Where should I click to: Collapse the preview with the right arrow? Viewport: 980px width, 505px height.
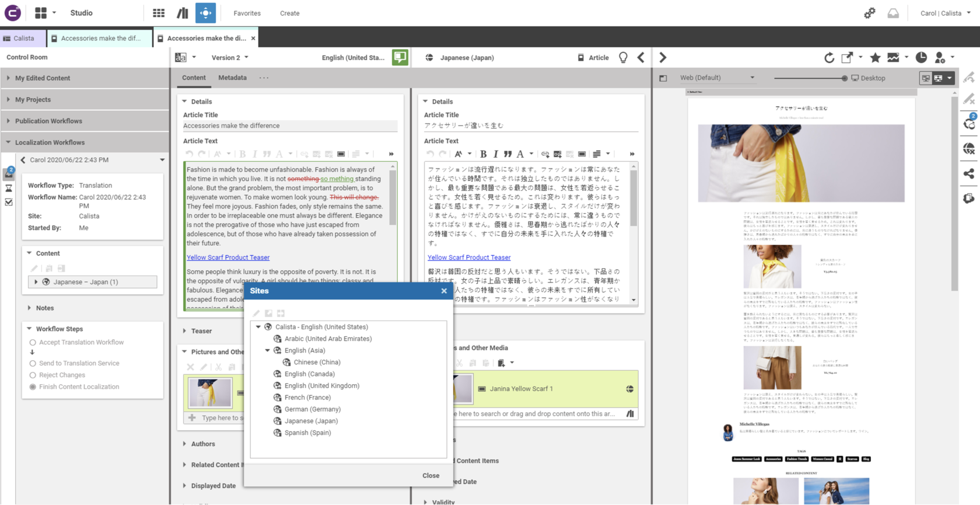(663, 57)
